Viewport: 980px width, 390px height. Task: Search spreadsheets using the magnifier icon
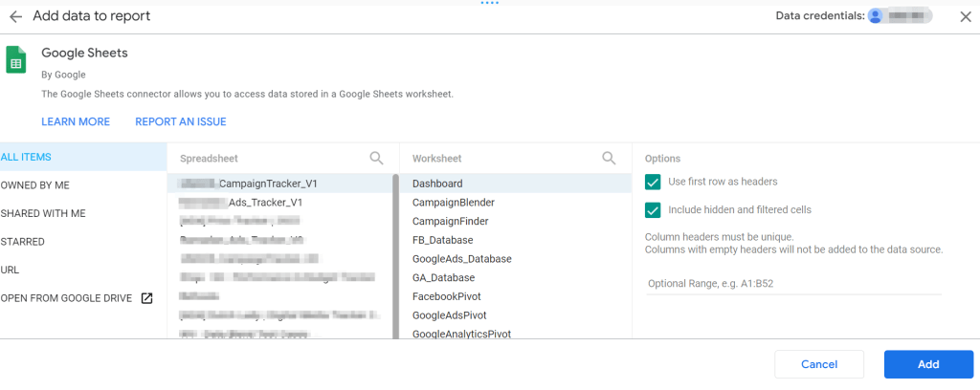click(377, 158)
